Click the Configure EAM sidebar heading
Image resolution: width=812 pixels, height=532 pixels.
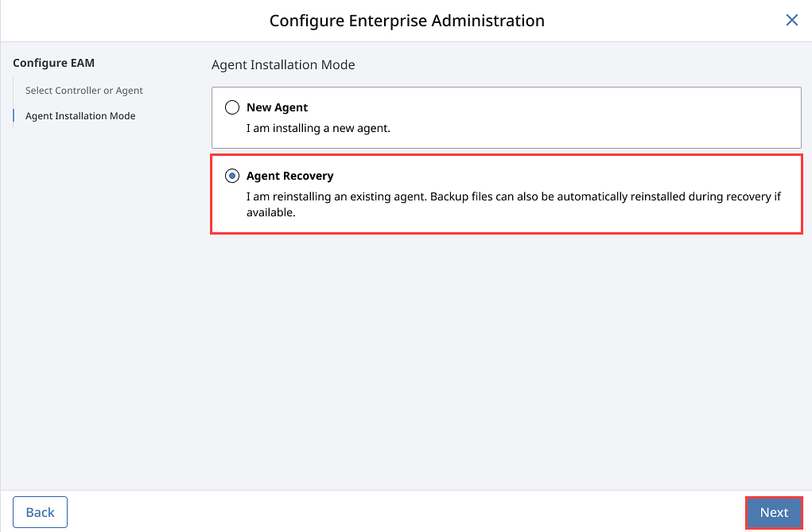pos(53,63)
